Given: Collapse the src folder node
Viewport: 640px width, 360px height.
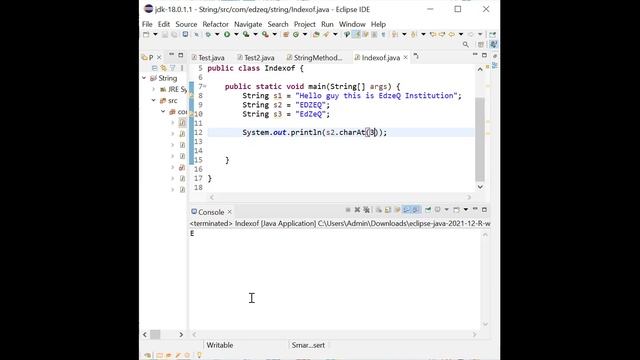Looking at the screenshot, I should pyautogui.click(x=154, y=100).
